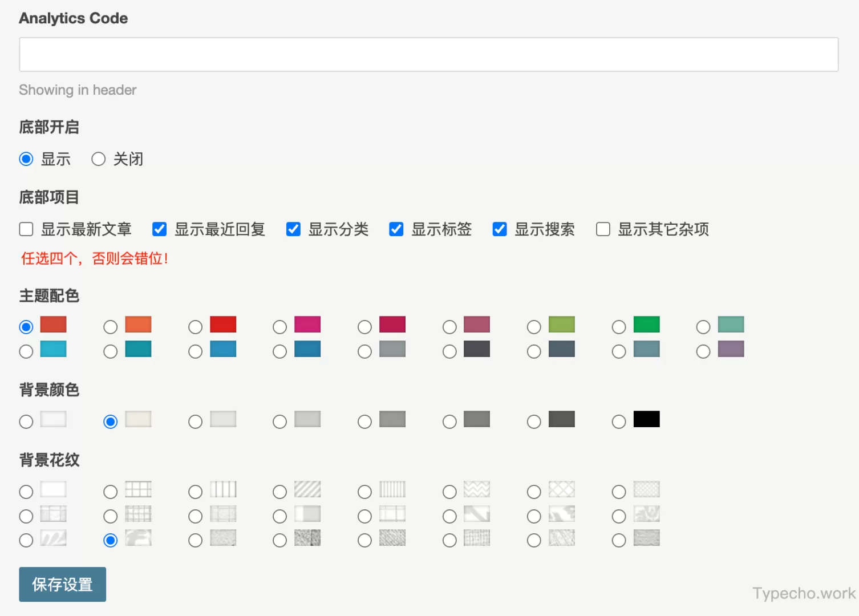Select the diagonal stripes background pattern

point(279,491)
